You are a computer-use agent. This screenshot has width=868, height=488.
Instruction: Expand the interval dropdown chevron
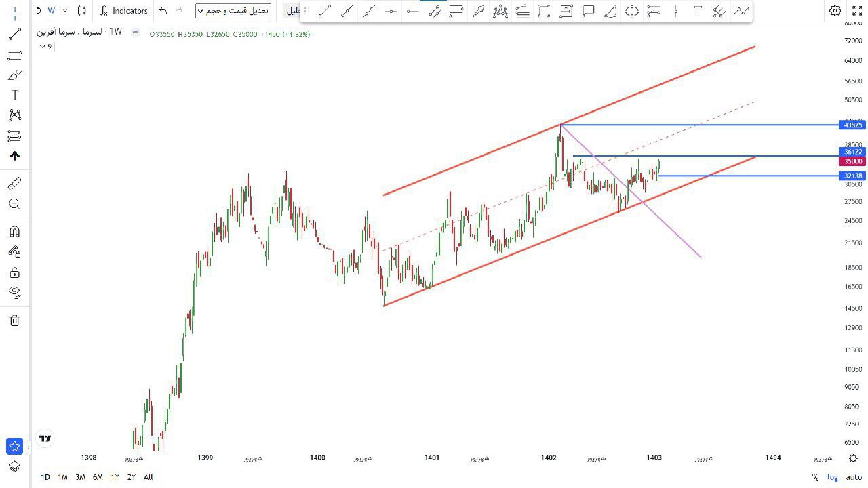click(65, 11)
